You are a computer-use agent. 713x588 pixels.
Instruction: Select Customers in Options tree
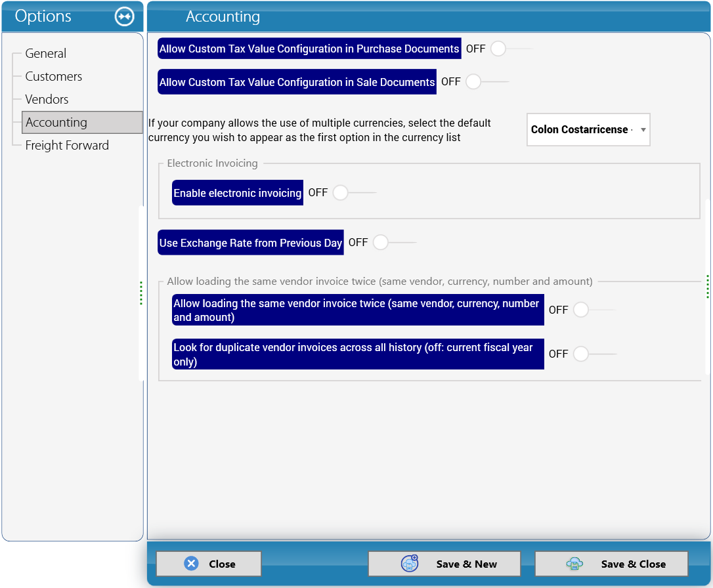click(54, 76)
